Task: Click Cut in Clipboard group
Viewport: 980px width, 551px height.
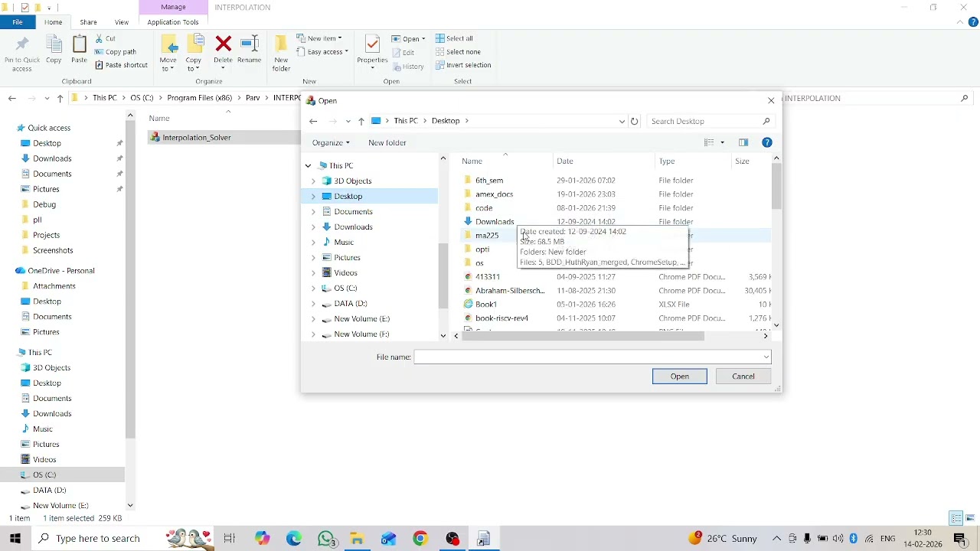Action: 106,38
